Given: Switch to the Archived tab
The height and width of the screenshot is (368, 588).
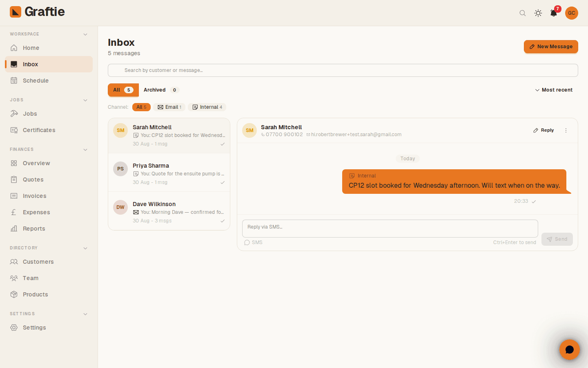Looking at the screenshot, I should point(161,90).
